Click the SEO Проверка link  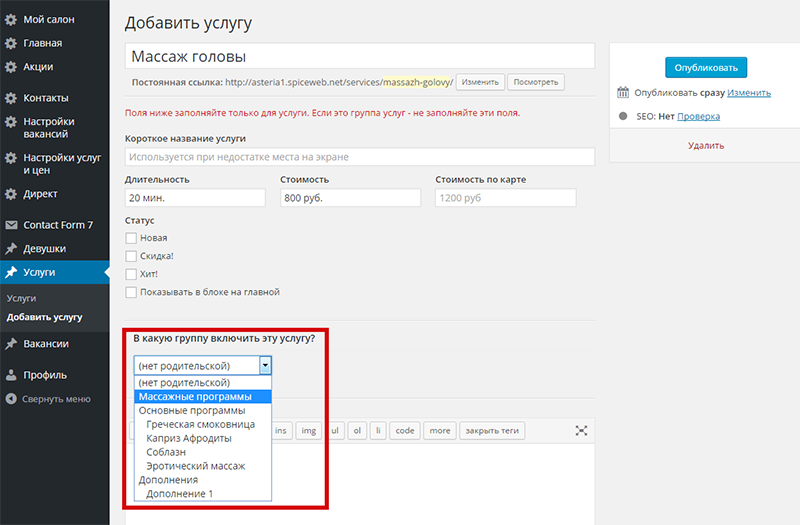698,116
